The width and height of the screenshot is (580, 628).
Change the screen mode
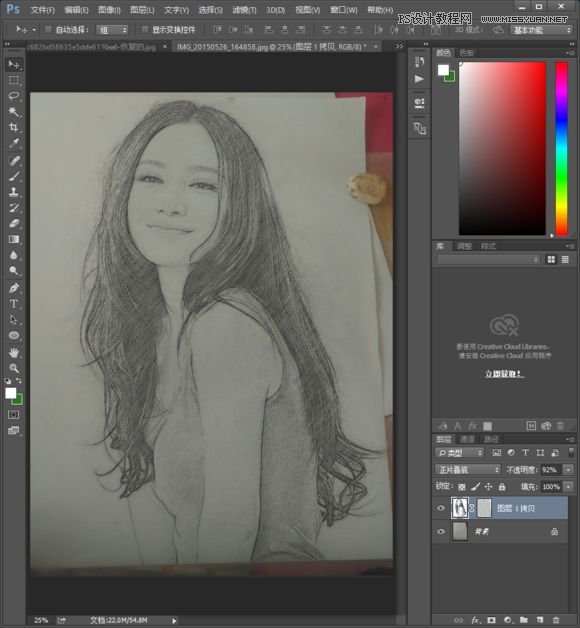click(14, 431)
